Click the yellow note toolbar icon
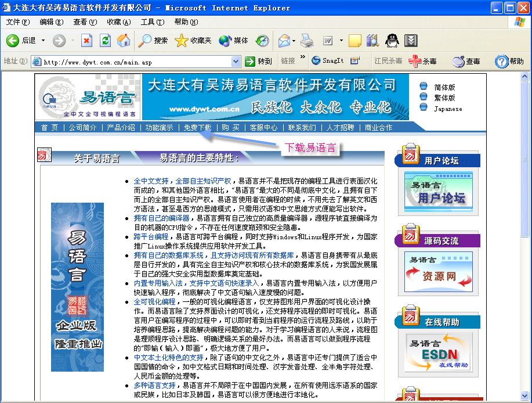 click(x=355, y=41)
